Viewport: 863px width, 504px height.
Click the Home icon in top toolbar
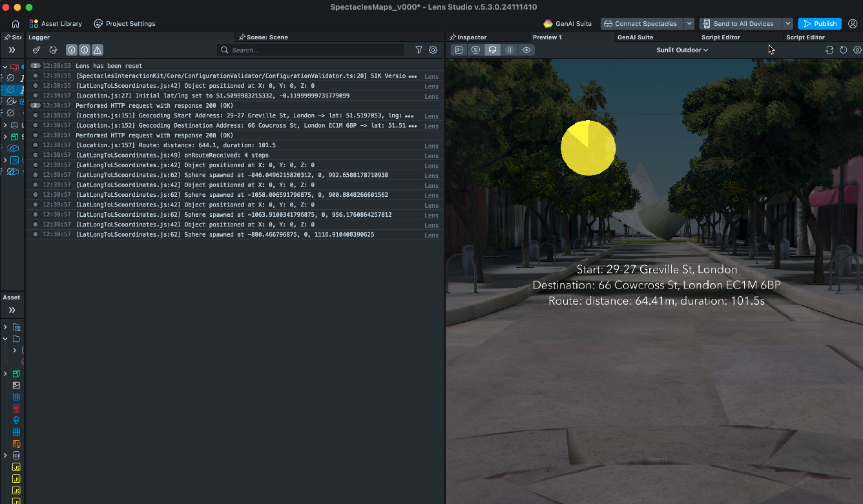(x=16, y=24)
